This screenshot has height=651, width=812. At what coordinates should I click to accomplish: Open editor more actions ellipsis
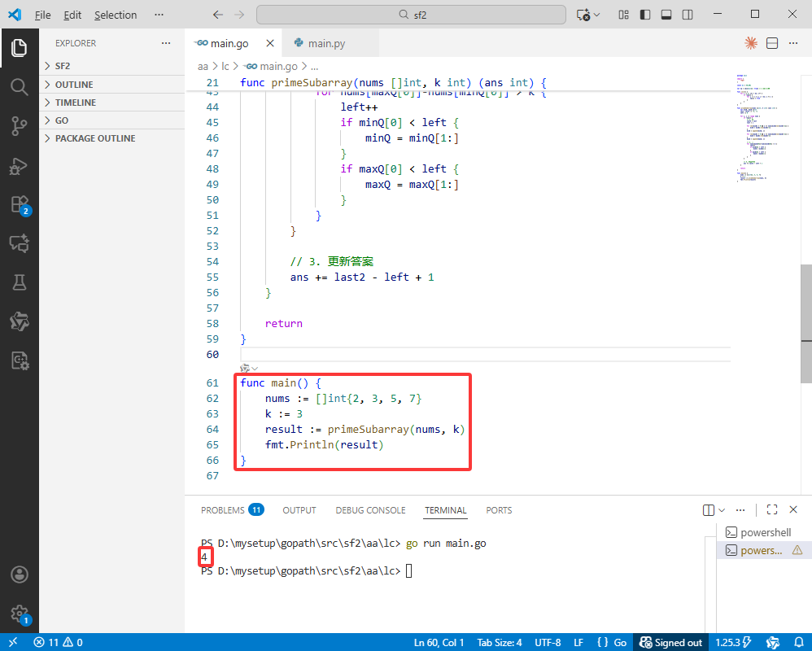pos(793,43)
